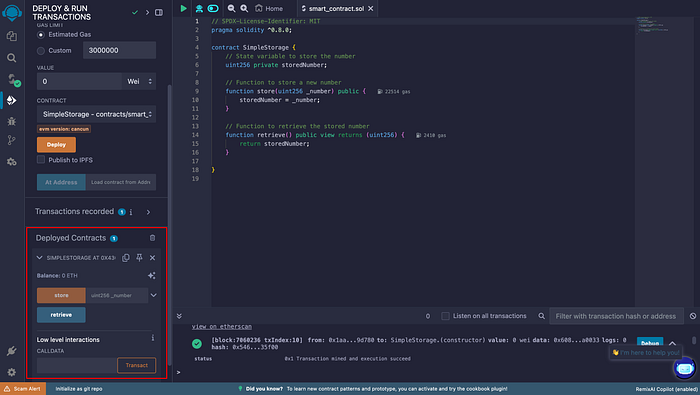This screenshot has width=700, height=395.
Task: Click the Load contract from Address field
Action: [121, 182]
